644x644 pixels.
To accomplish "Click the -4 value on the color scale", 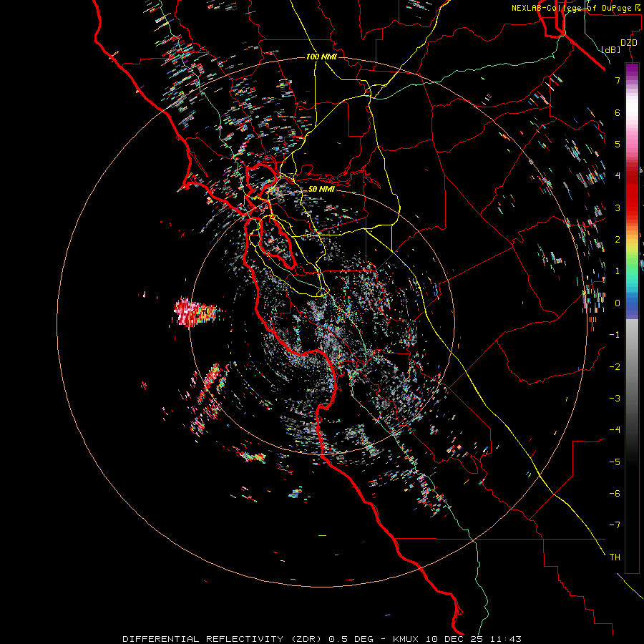I will pyautogui.click(x=615, y=430).
